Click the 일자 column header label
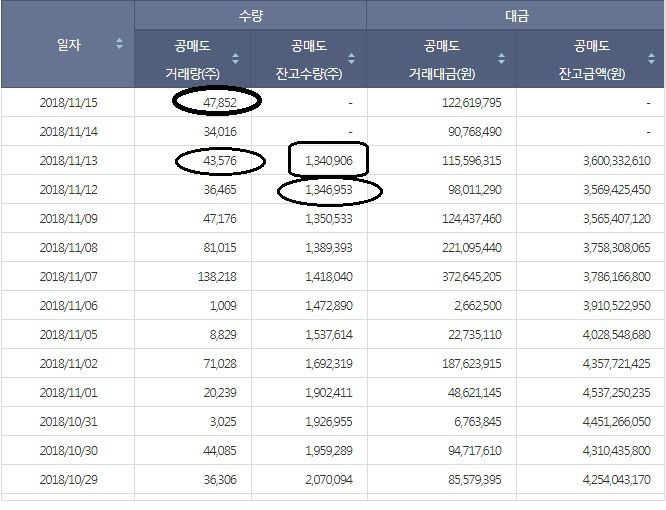 (x=69, y=44)
